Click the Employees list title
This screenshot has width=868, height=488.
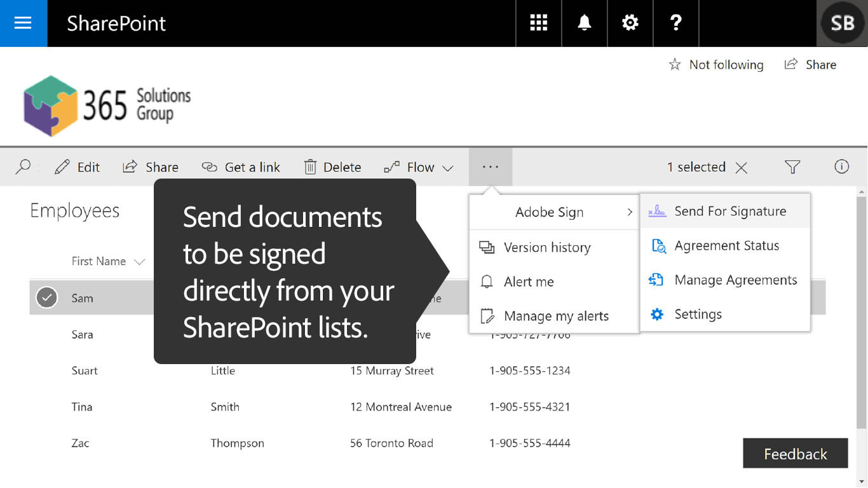(75, 211)
